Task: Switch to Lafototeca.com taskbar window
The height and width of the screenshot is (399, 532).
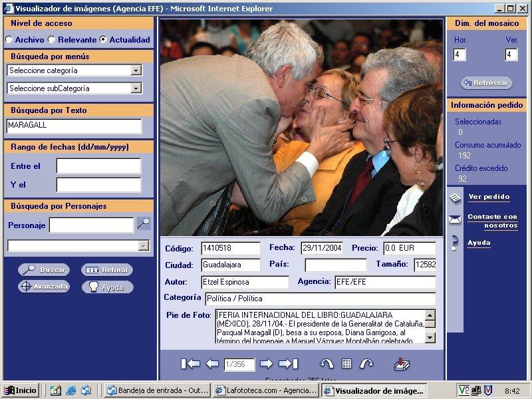Action: [x=266, y=390]
